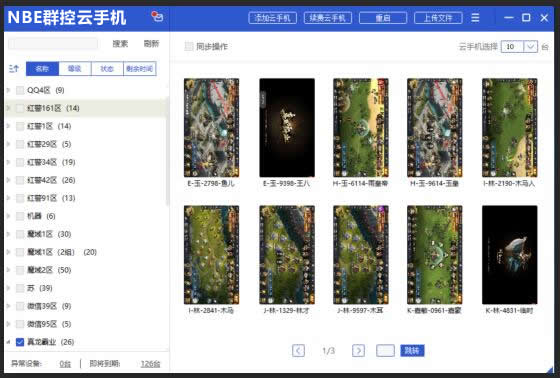Click the 0台 abnormal devices link

[65, 364]
